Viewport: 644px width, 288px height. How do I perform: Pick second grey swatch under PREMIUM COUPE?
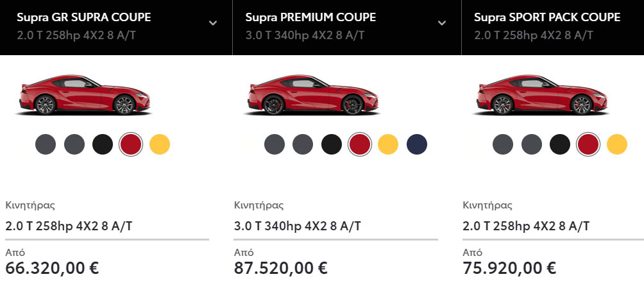(x=303, y=144)
